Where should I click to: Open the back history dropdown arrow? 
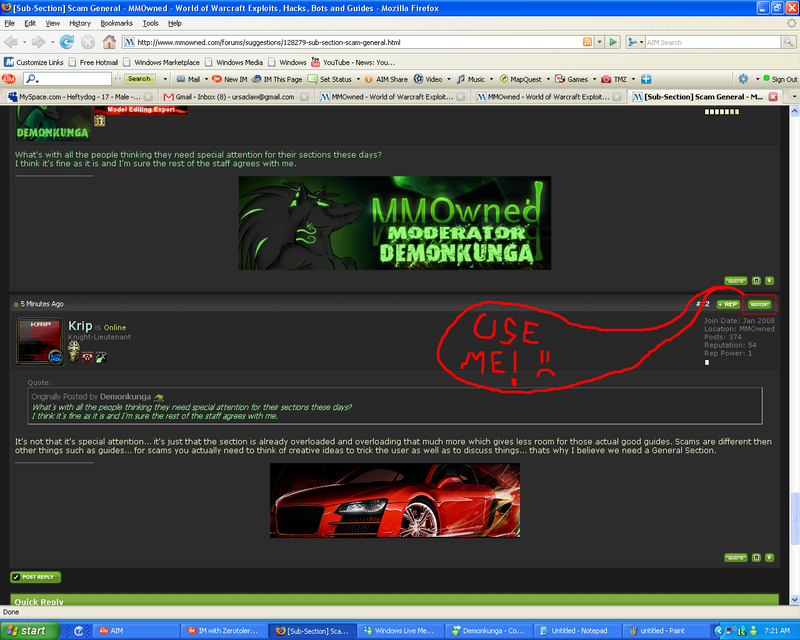click(x=24, y=42)
